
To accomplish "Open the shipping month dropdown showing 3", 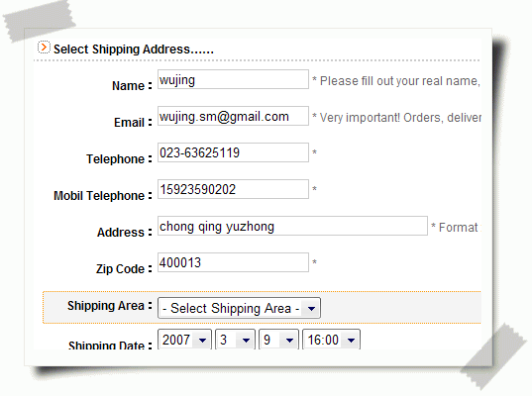I will 235,340.
